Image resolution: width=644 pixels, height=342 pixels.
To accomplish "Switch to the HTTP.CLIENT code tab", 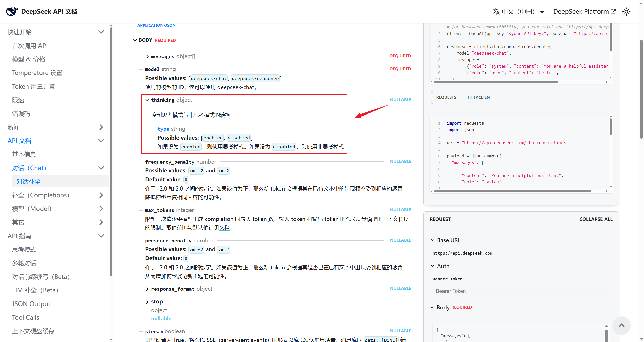I will pyautogui.click(x=480, y=97).
